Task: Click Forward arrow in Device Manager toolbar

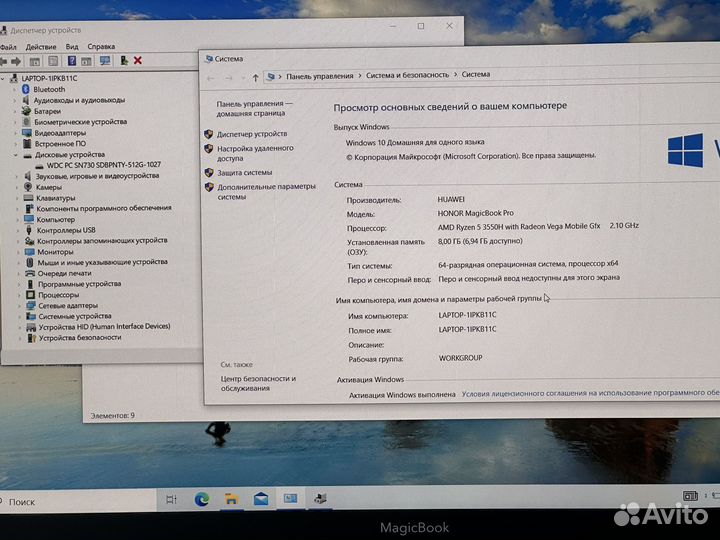Action: point(16,61)
